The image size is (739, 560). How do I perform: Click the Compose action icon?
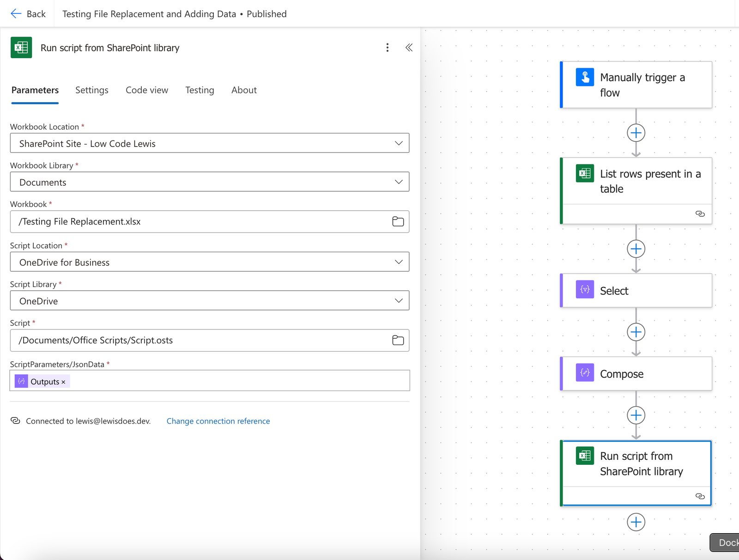click(584, 373)
